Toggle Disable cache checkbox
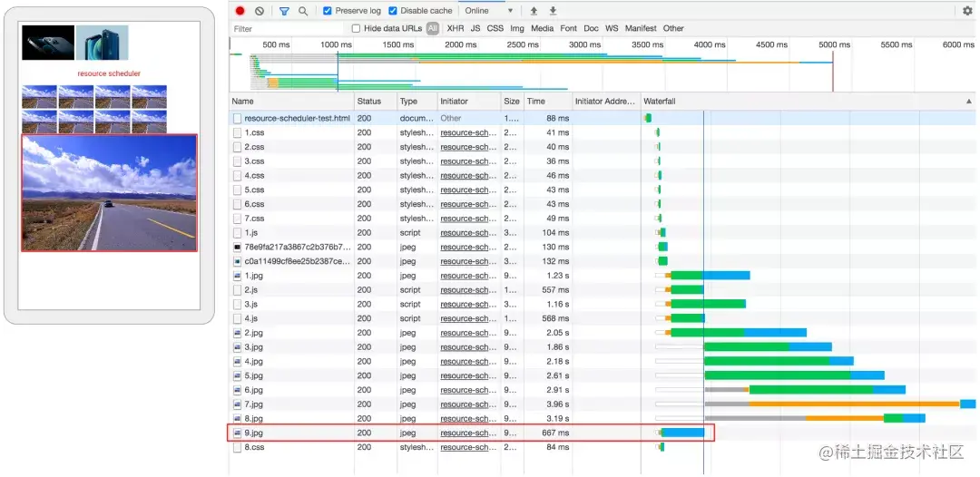Image resolution: width=980 pixels, height=477 pixels. coord(393,11)
